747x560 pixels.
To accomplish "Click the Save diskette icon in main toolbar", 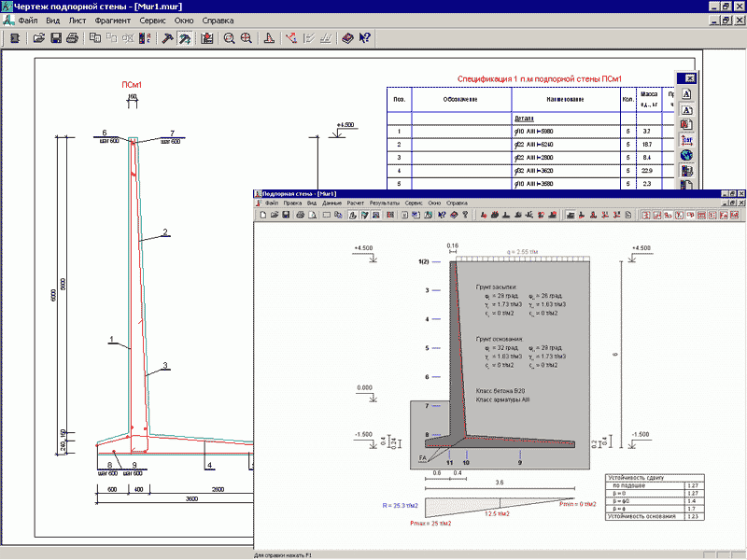I will tap(56, 38).
